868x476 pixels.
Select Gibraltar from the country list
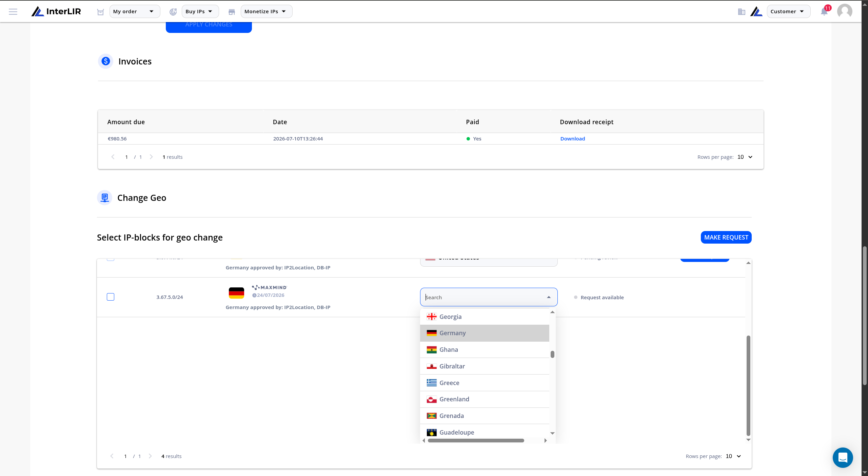[x=485, y=366]
